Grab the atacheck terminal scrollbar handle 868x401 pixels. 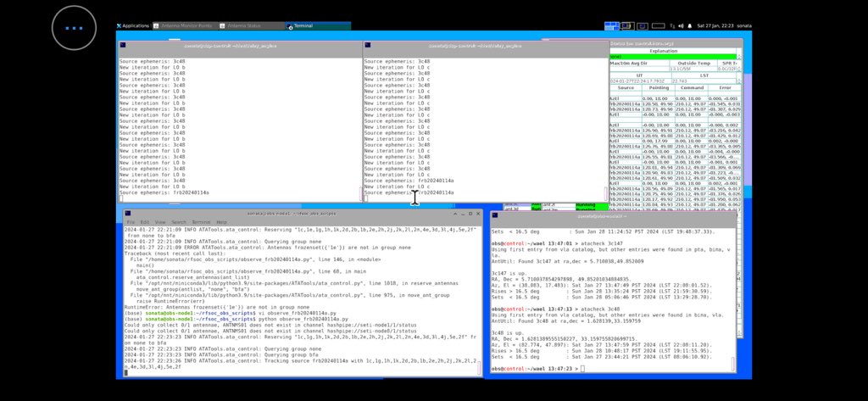point(734,365)
